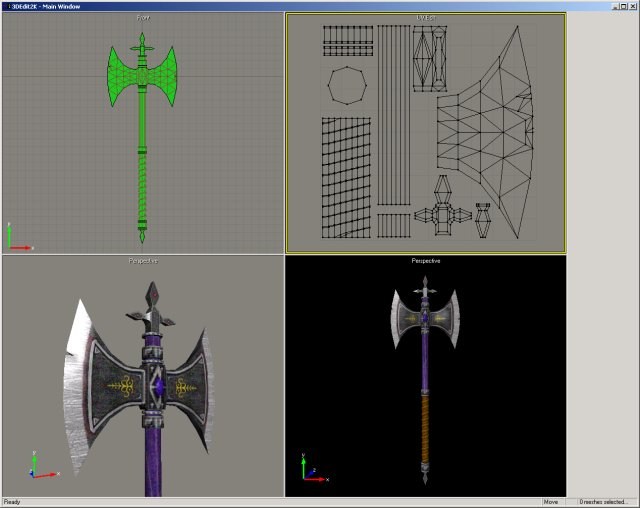Image resolution: width=640 pixels, height=508 pixels.
Task: Minimize the 3DEdit2K main window
Action: pyautogui.click(x=616, y=6)
